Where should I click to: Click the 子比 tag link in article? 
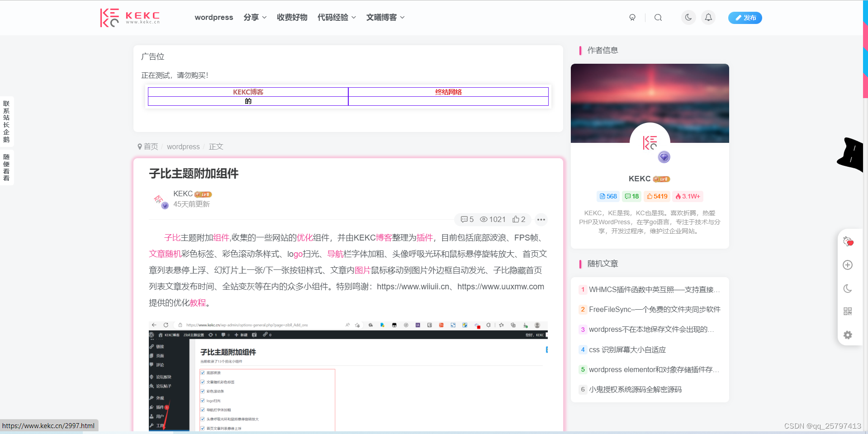(x=172, y=238)
